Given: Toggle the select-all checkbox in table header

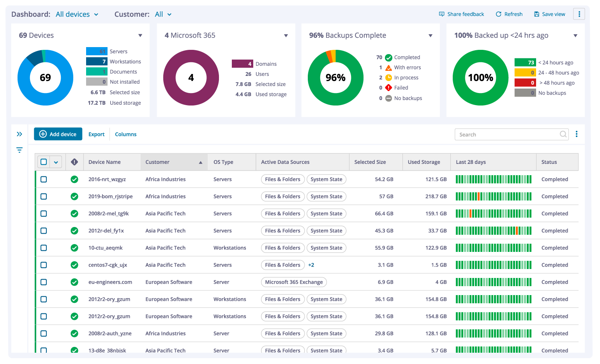Looking at the screenshot, I should pos(44,162).
